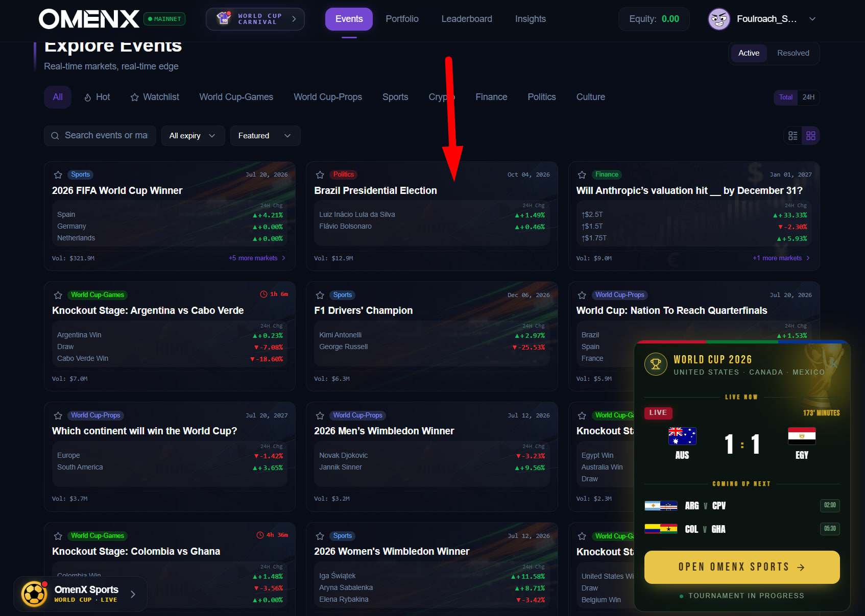This screenshot has height=616, width=865.
Task: Go to the Insights tab
Action: (530, 19)
